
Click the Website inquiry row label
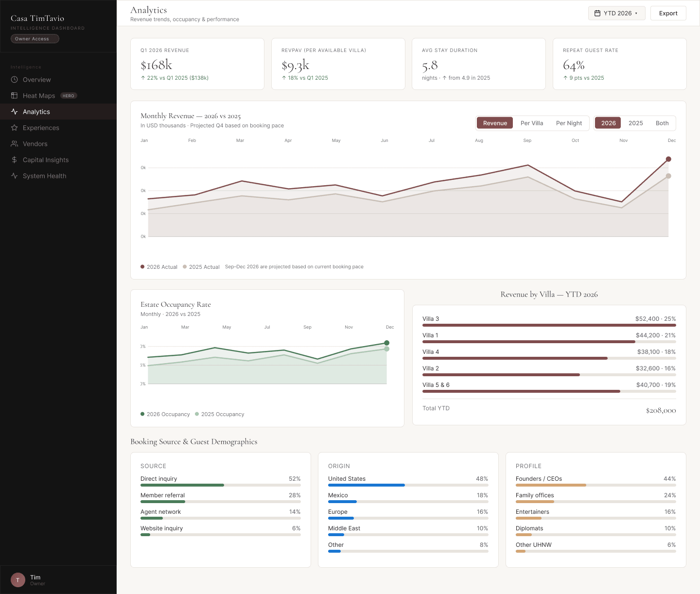161,528
